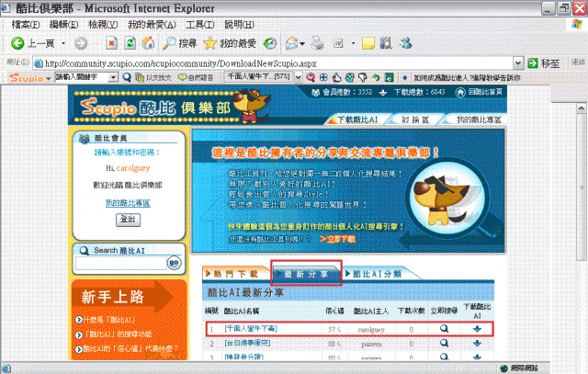Click the Messenger people icon
The width and height of the screenshot is (588, 374).
[406, 43]
